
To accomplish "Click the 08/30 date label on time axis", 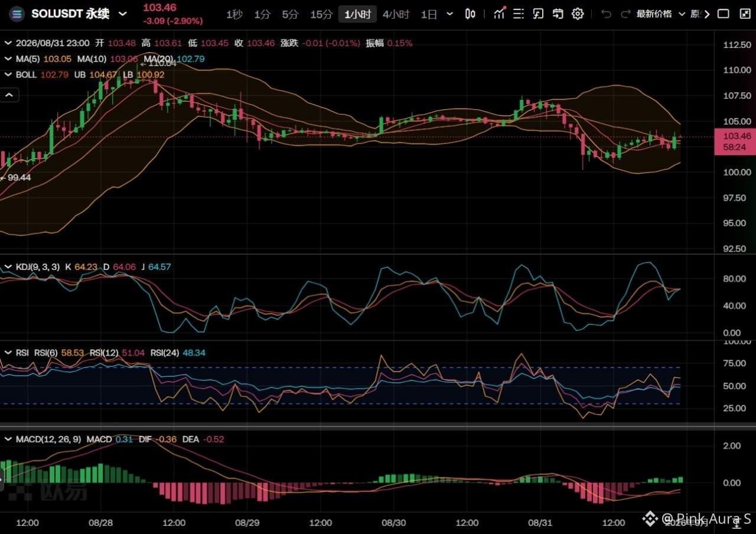I will coord(393,523).
